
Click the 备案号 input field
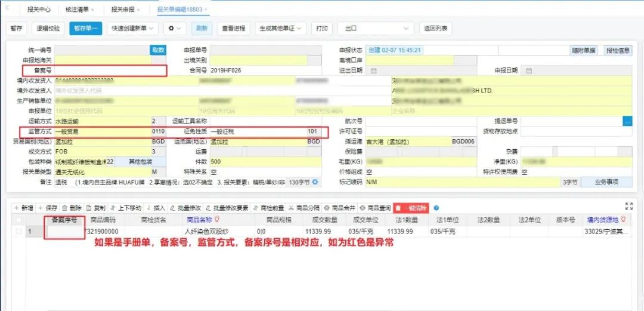click(110, 71)
